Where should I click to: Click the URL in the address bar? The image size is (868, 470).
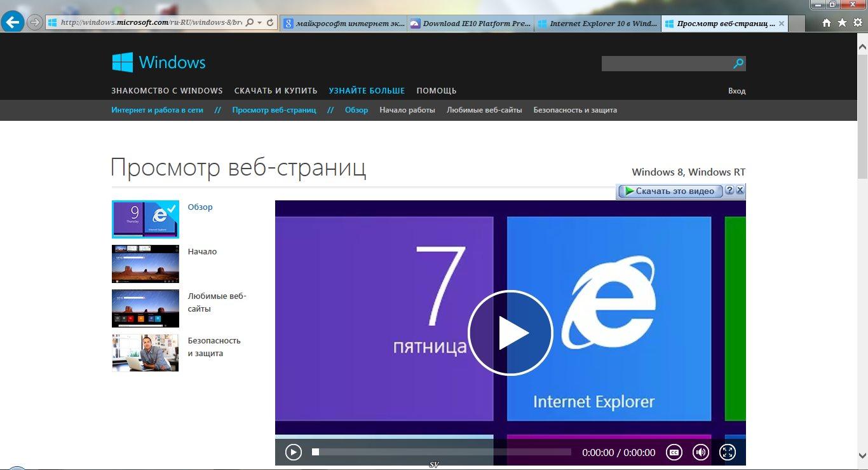point(151,23)
